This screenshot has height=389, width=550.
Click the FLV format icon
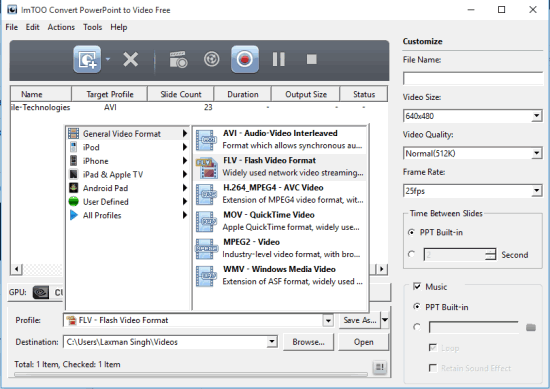(x=206, y=168)
